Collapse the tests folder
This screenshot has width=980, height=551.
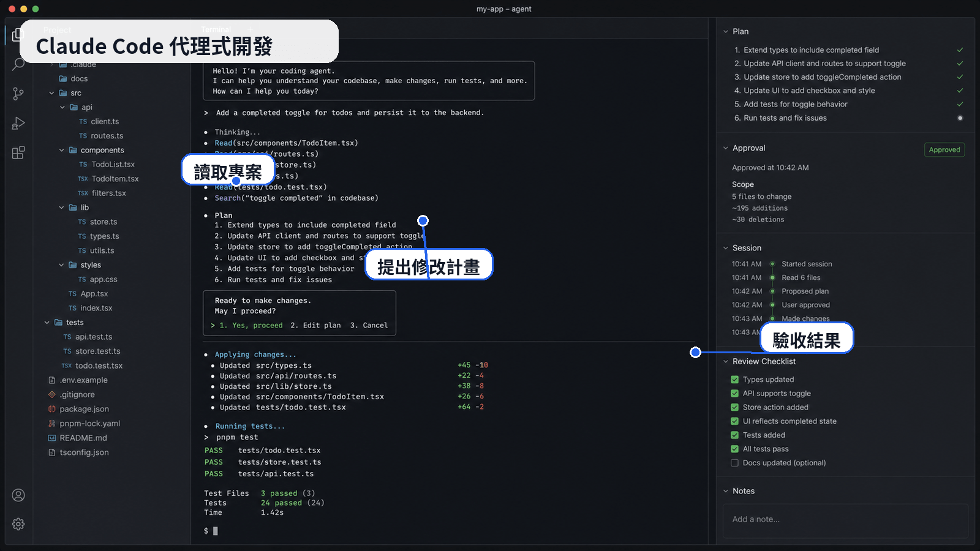47,323
